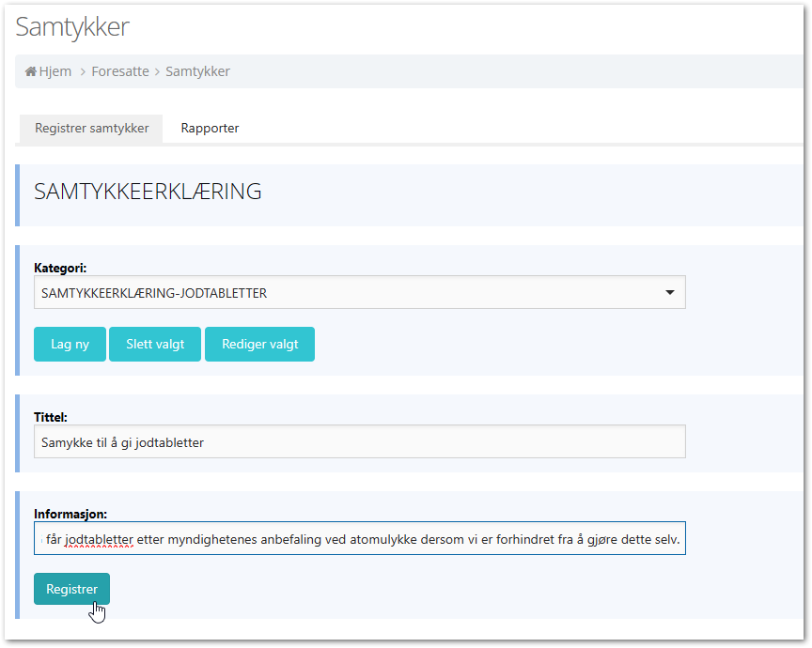Click Samtykker breadcrumb item
The image size is (812, 648).
[197, 71]
